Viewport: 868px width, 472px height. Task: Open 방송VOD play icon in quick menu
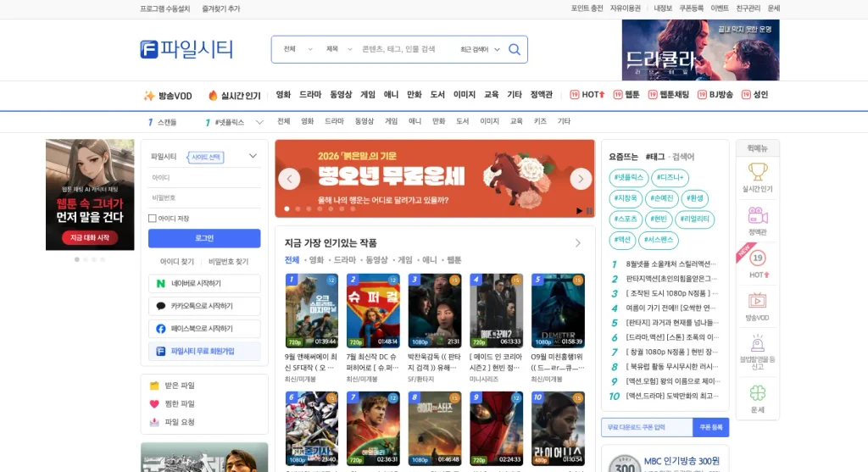click(757, 301)
